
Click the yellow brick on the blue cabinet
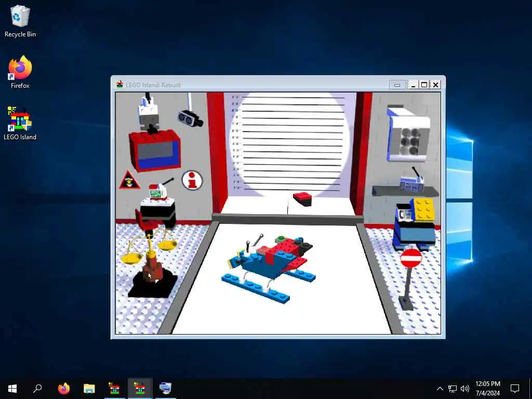pyautogui.click(x=422, y=209)
